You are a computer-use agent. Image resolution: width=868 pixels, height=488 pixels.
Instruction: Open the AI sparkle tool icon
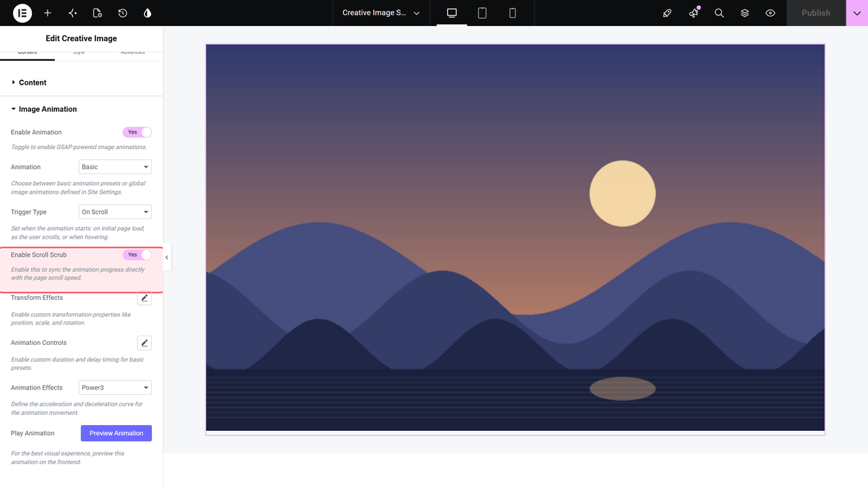72,13
